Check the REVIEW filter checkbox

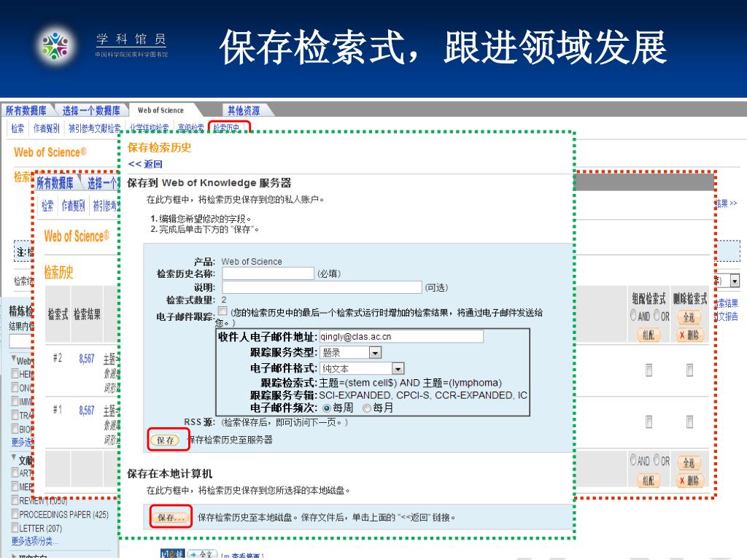tap(15, 500)
